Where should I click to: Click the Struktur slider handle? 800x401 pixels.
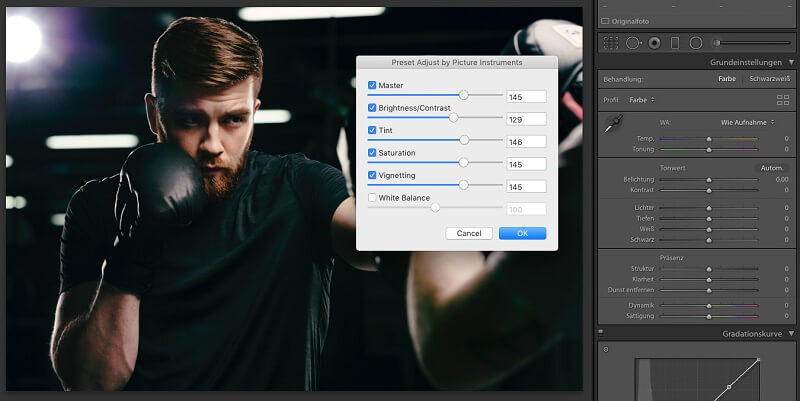coord(709,269)
